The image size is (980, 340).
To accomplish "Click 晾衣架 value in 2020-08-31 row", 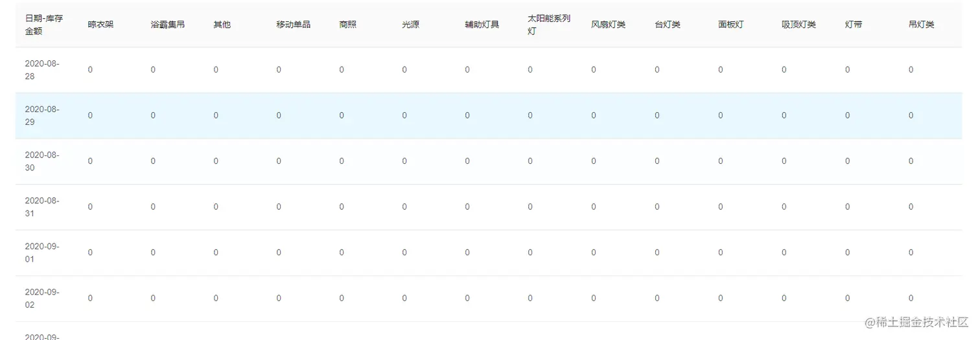I will pos(90,207).
